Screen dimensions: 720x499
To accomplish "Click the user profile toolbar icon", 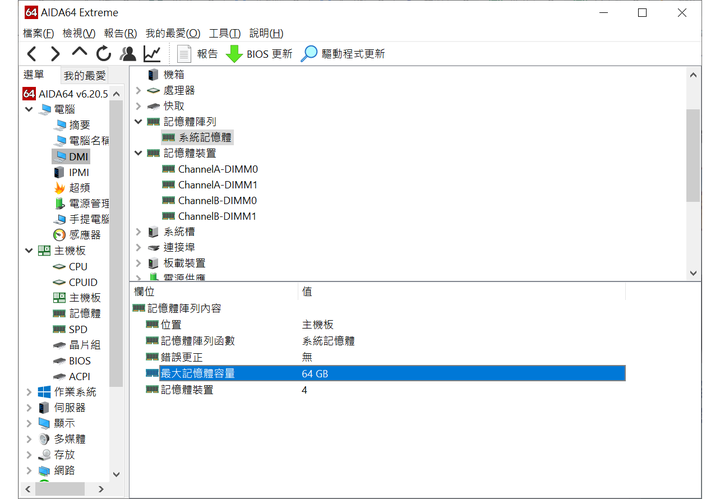I will (128, 54).
